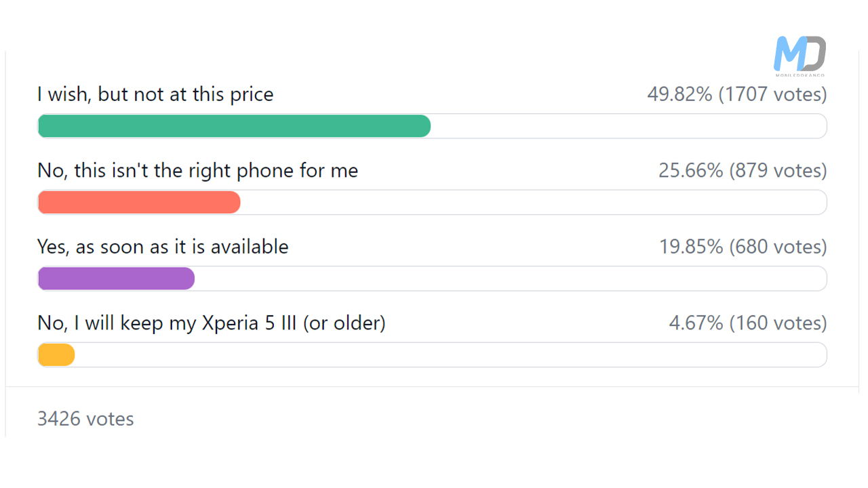Select 'I wish, but not at this price'
868x488 pixels.
[155, 94]
